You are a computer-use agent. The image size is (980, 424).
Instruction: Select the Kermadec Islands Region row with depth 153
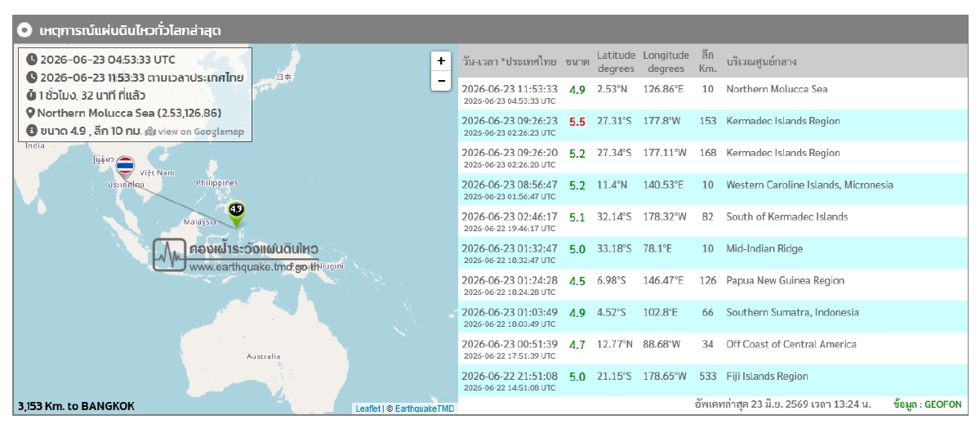click(711, 126)
